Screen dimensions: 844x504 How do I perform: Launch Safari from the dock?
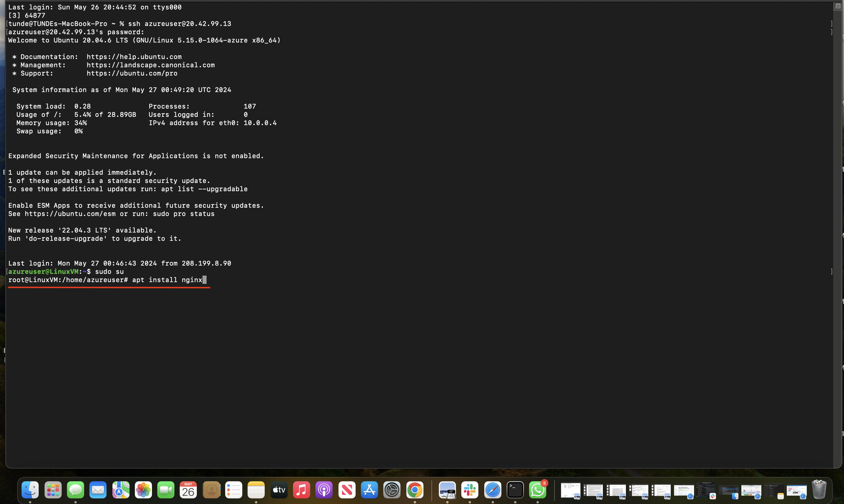[x=493, y=490]
